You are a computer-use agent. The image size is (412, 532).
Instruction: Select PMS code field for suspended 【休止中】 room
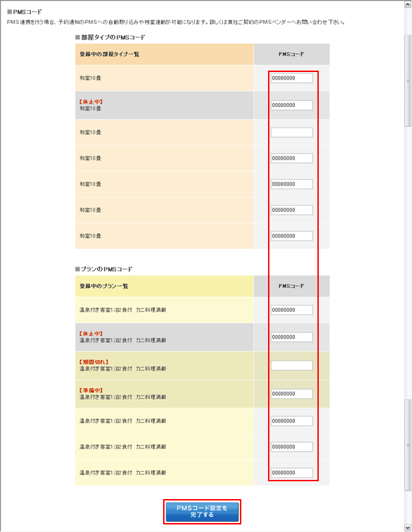[x=291, y=106]
